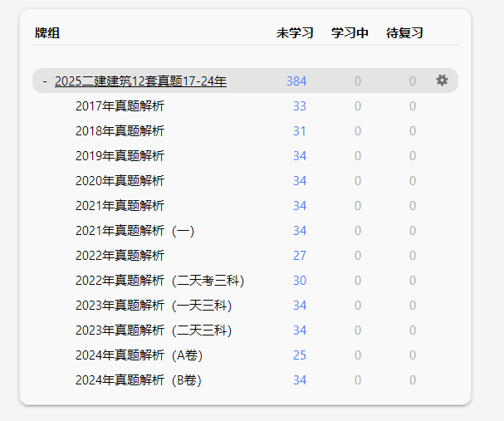Open 2022年真题解析（二天考三科）subdeck
Screen dimensions: 504x421
[159, 281]
